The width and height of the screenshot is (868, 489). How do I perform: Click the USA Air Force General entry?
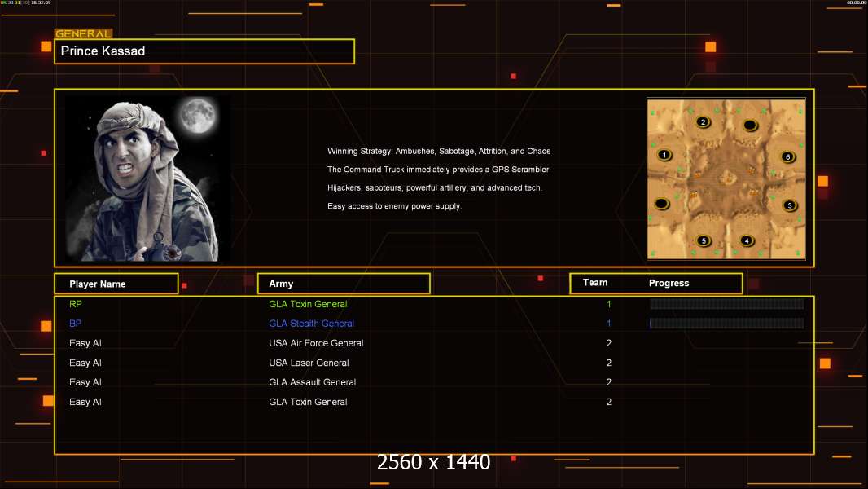pyautogui.click(x=316, y=343)
